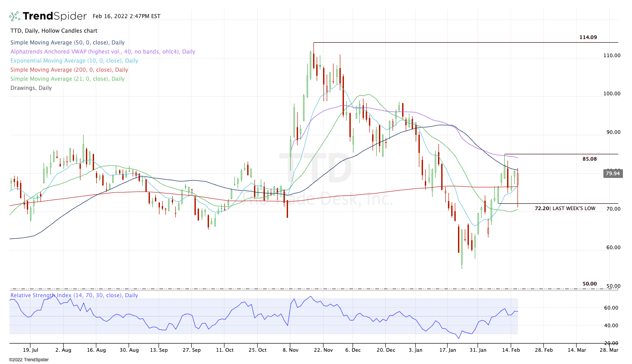Image resolution: width=632 pixels, height=364 pixels.
Task: Open the Relative Strength Index indicator label
Action: (74, 295)
